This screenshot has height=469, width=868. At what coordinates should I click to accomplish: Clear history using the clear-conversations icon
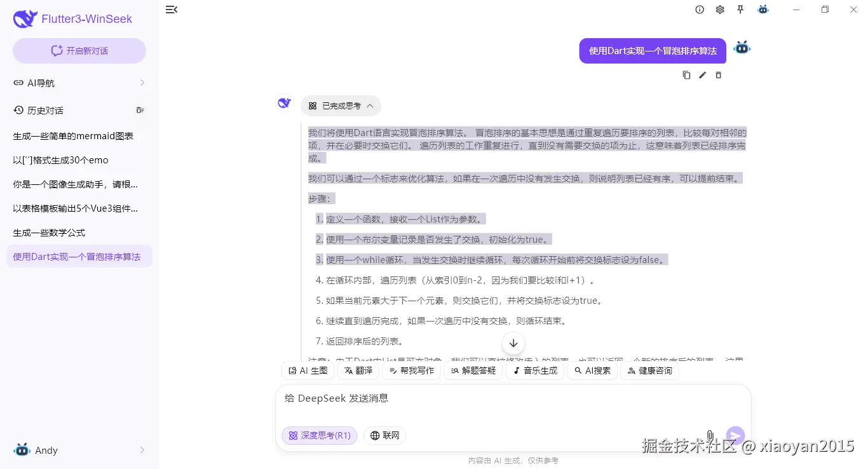click(x=140, y=109)
